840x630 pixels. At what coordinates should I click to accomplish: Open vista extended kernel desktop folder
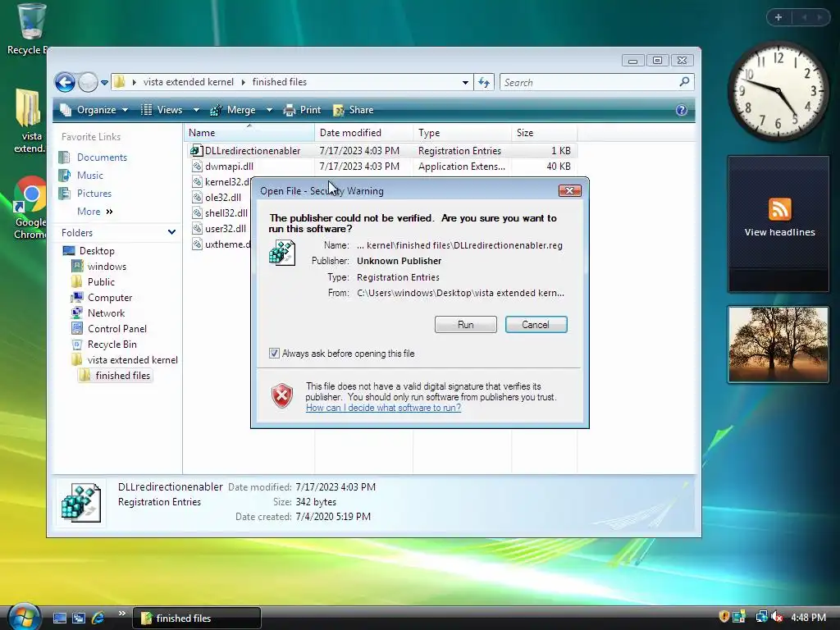click(x=29, y=121)
